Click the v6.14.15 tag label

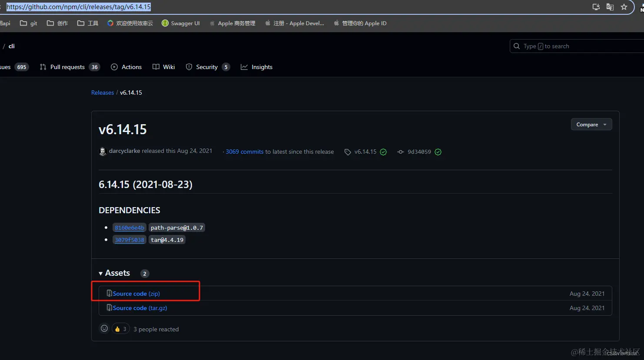[x=365, y=152]
